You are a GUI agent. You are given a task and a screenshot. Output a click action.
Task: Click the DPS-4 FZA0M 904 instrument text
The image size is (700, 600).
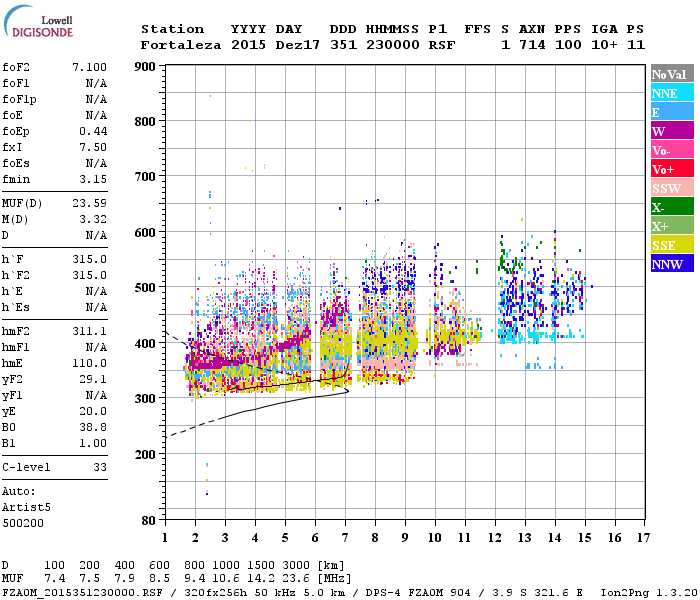418,593
